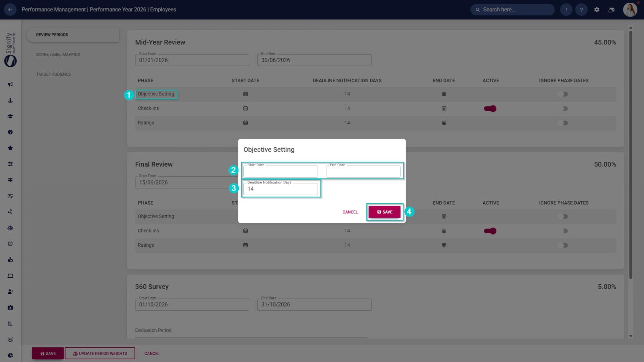
Task: Focus the Search here box
Action: pos(513,10)
